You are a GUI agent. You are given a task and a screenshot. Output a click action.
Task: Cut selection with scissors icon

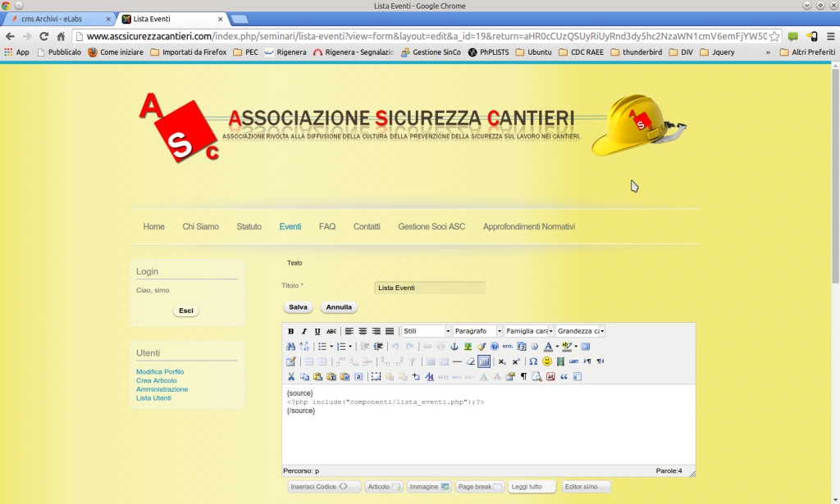291,377
